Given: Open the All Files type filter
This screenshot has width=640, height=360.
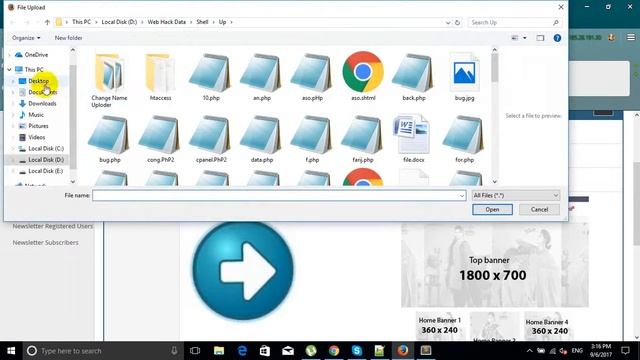Looking at the screenshot, I should [516, 196].
